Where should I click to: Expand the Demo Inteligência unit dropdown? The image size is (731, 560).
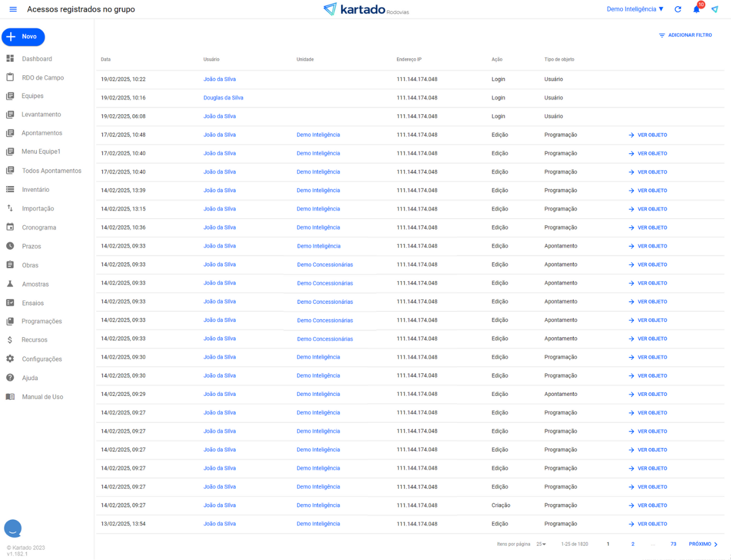(x=635, y=10)
